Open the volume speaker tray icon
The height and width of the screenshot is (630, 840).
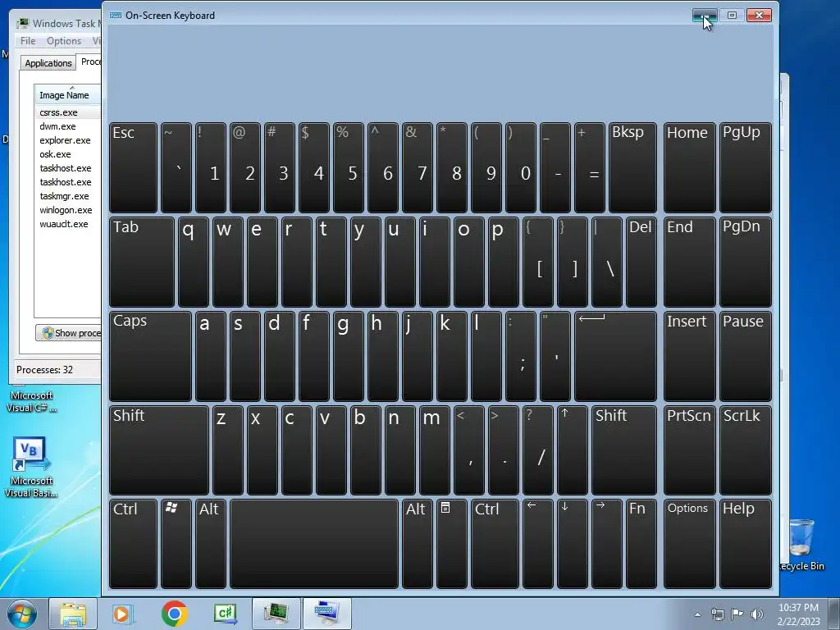(757, 614)
